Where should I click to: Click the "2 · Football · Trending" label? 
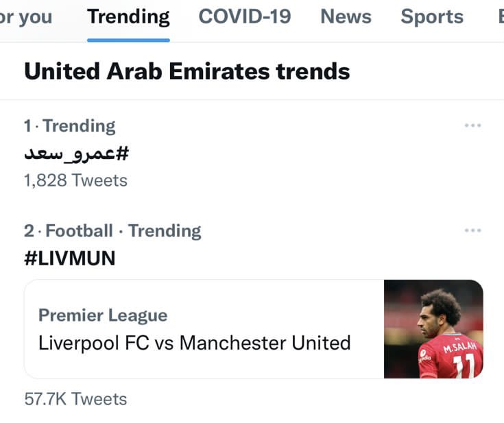click(112, 230)
